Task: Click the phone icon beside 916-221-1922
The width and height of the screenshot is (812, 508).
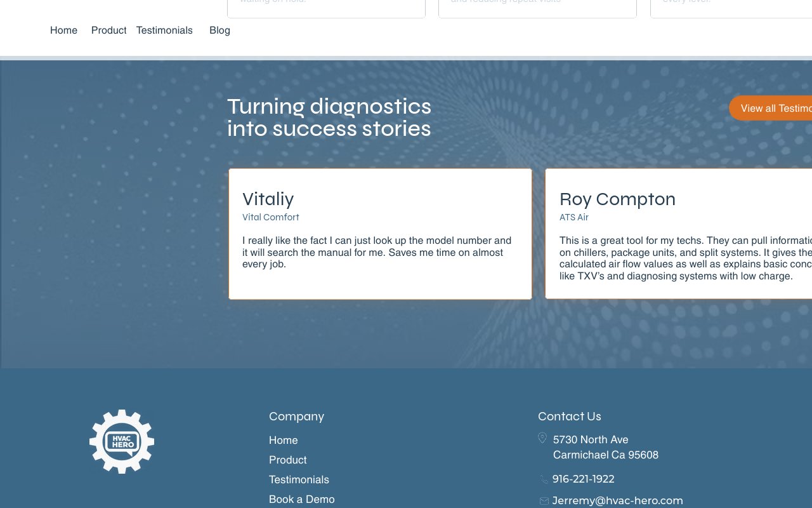Action: point(544,479)
